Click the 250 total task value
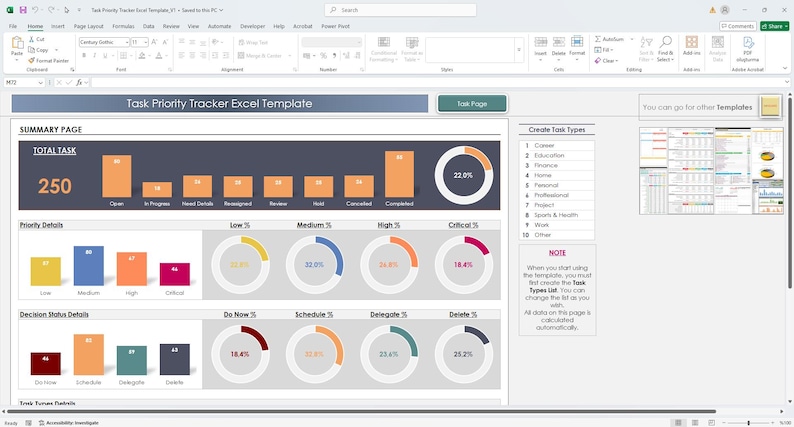 click(55, 186)
